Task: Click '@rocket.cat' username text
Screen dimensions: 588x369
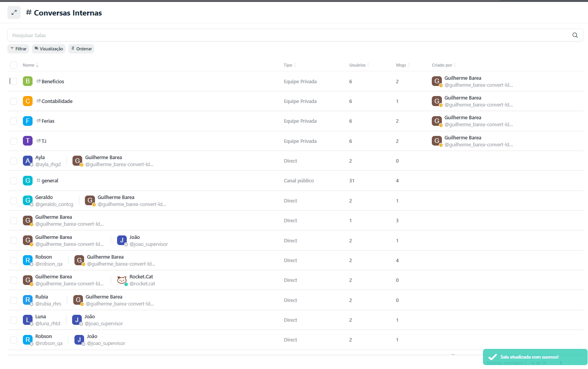Action: coord(142,284)
